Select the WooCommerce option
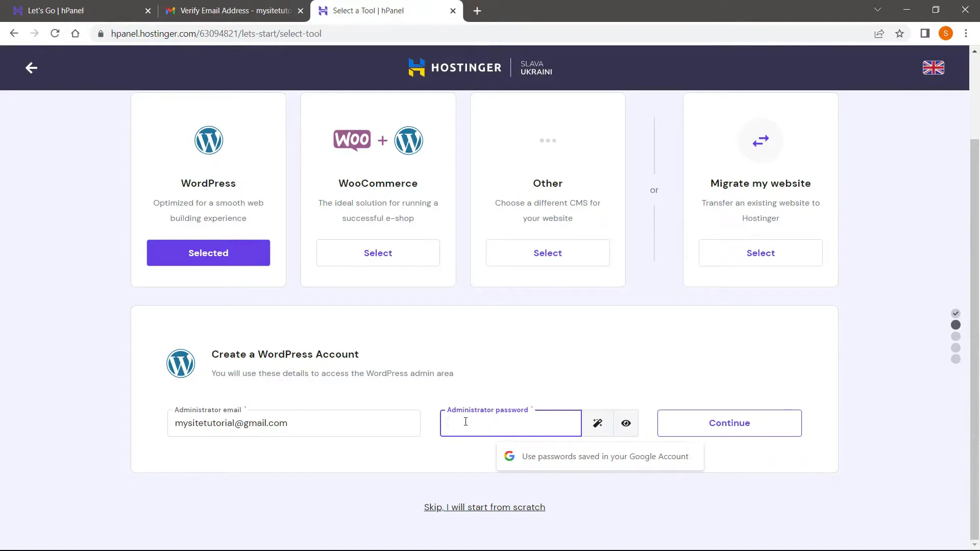The width and height of the screenshot is (980, 551). 378,253
